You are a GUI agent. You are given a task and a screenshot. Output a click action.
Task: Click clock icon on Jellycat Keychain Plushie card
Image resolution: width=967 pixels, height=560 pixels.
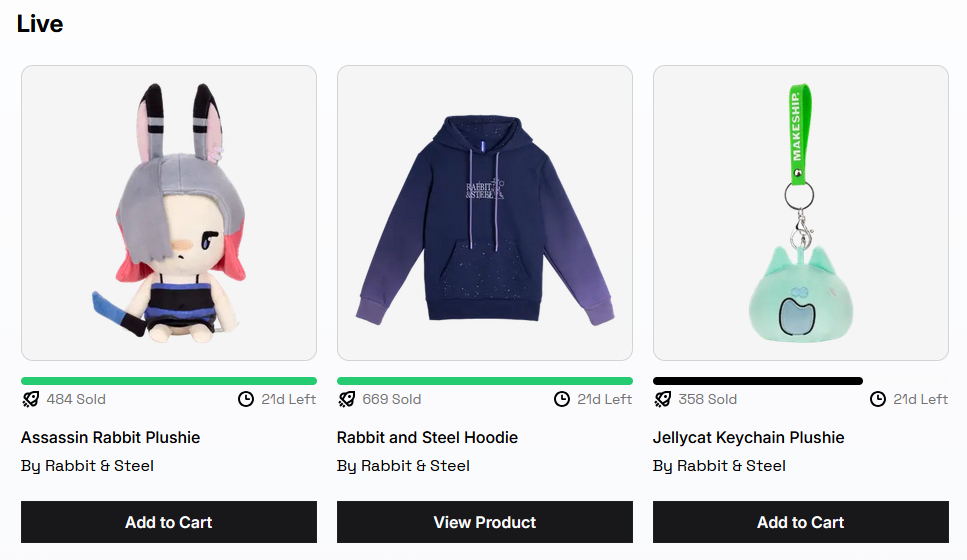point(878,399)
